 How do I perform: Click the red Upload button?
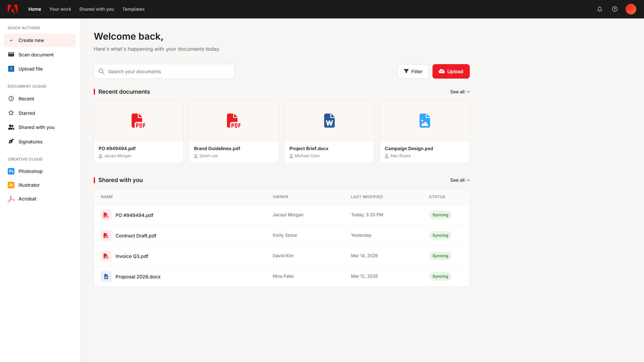[x=451, y=72]
